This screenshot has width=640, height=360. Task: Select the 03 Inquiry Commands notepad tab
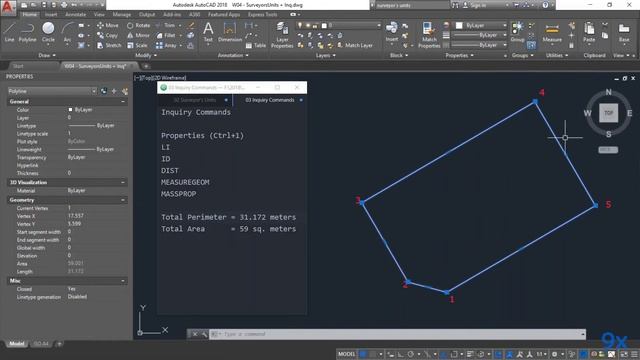(x=270, y=100)
